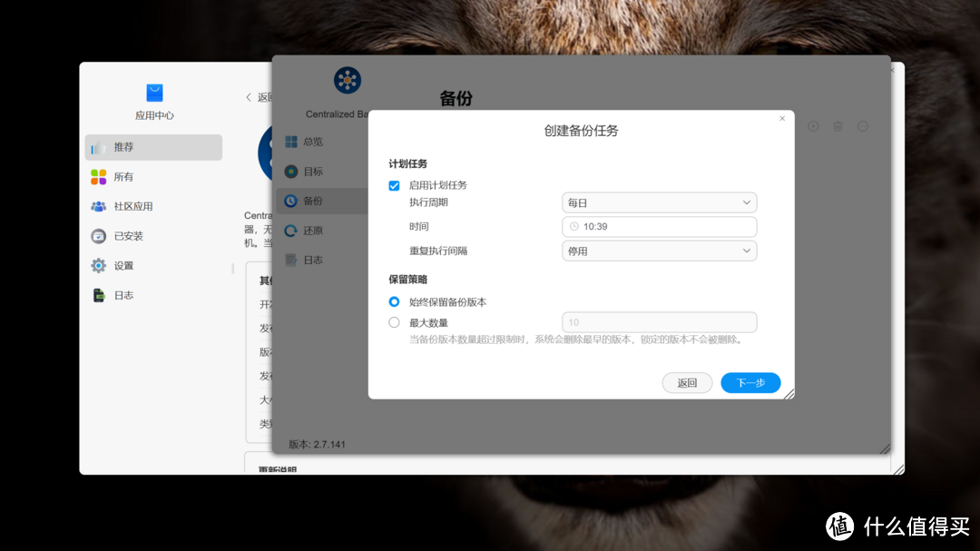Open the backup time picker showing 10:39
Viewport: 980px width, 551px height.
coord(659,226)
